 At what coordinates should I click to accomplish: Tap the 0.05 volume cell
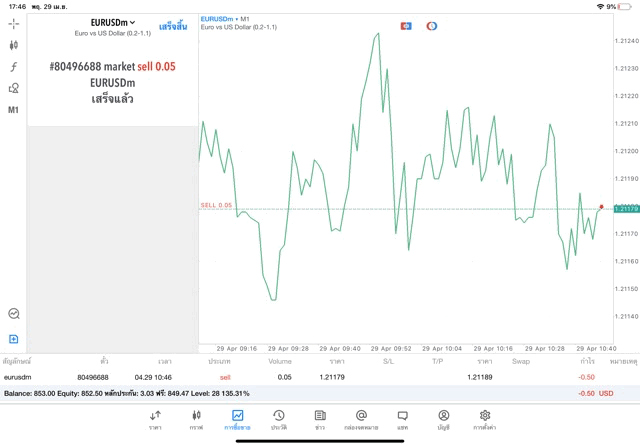pos(284,377)
